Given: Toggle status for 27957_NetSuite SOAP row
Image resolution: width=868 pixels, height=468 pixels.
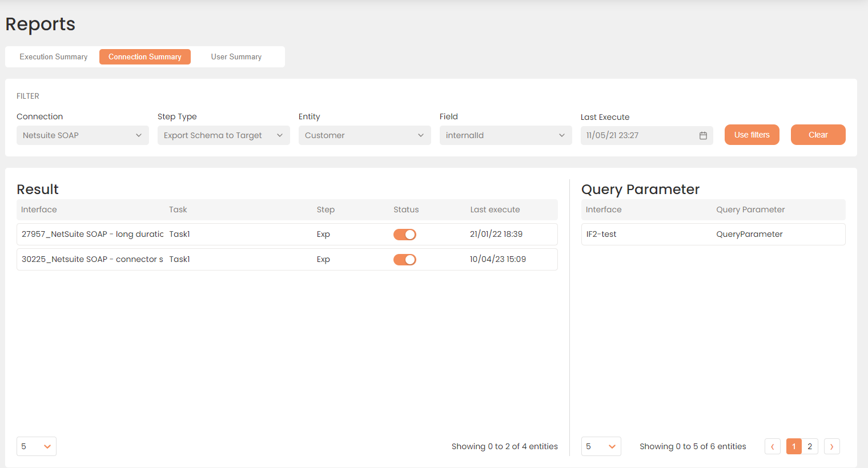Looking at the screenshot, I should (405, 235).
